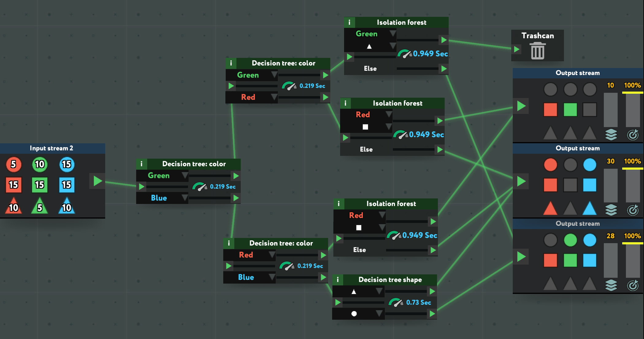This screenshot has width=644, height=339.
Task: Toggle blue triangle in second Output stream
Action: click(x=589, y=208)
